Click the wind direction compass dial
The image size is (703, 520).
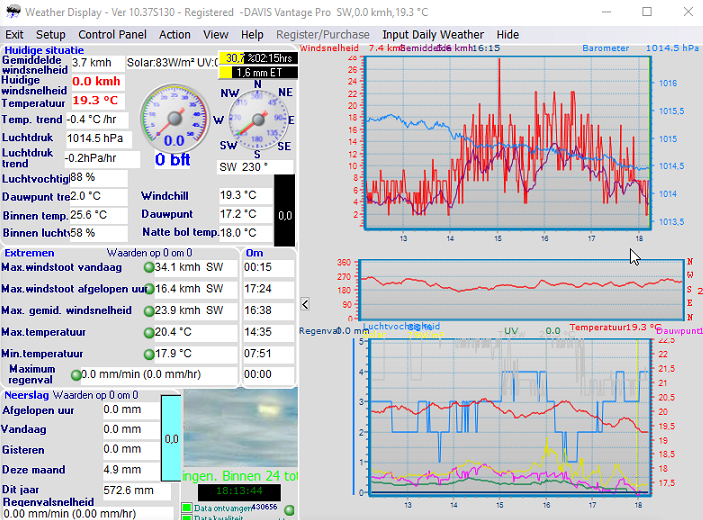(x=257, y=119)
